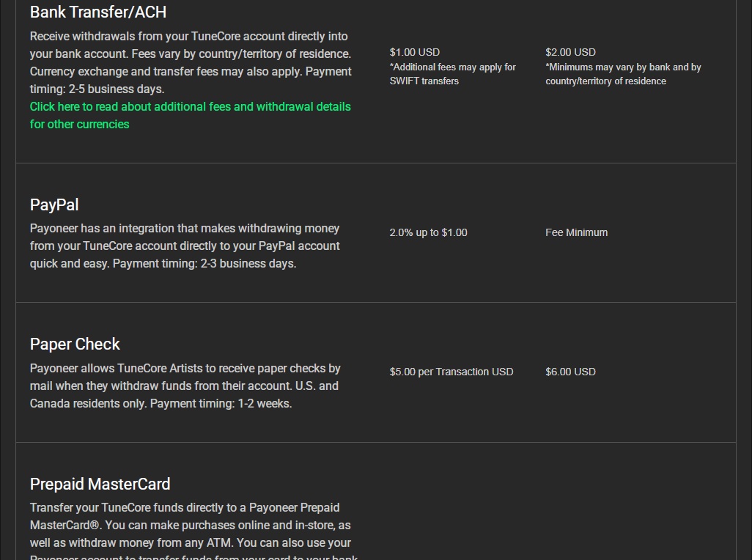Click the 'Payment timing: 2-3 business days' text
The height and width of the screenshot is (560, 752).
[x=204, y=264]
